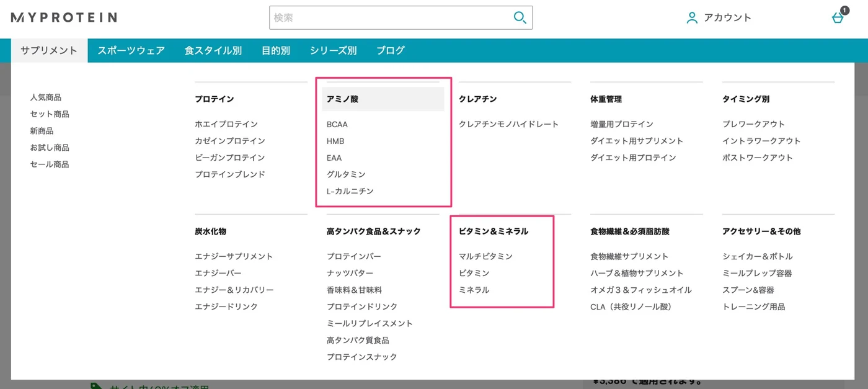868x389 pixels.
Task: Open the シリーズ別 menu
Action: tap(333, 51)
